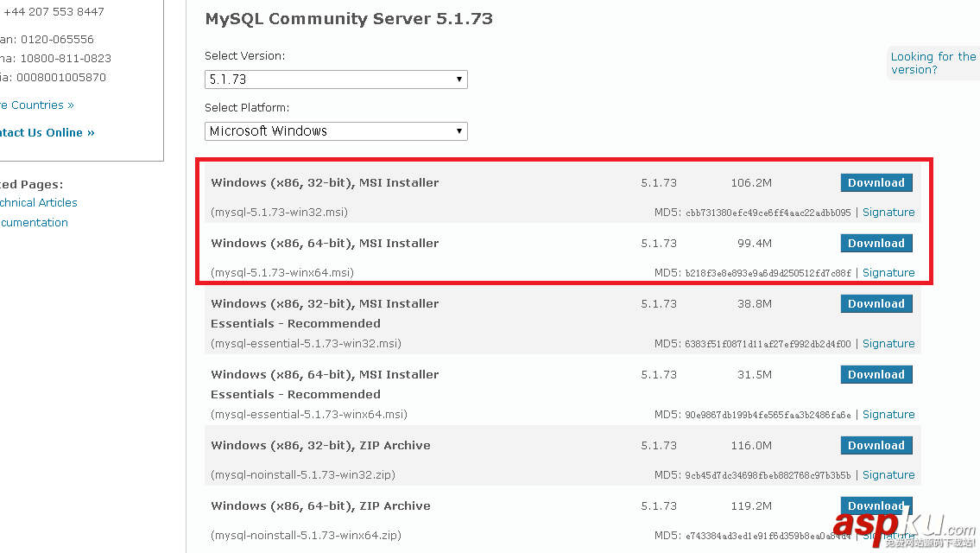Open Signature link for mysql-5.1.73-win32.msi
This screenshot has height=553, width=980.
tap(888, 213)
